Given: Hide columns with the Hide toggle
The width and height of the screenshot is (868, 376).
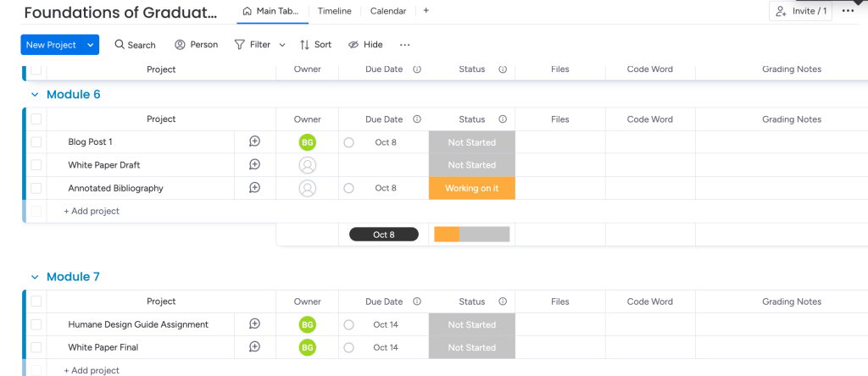Looking at the screenshot, I should pos(365,45).
